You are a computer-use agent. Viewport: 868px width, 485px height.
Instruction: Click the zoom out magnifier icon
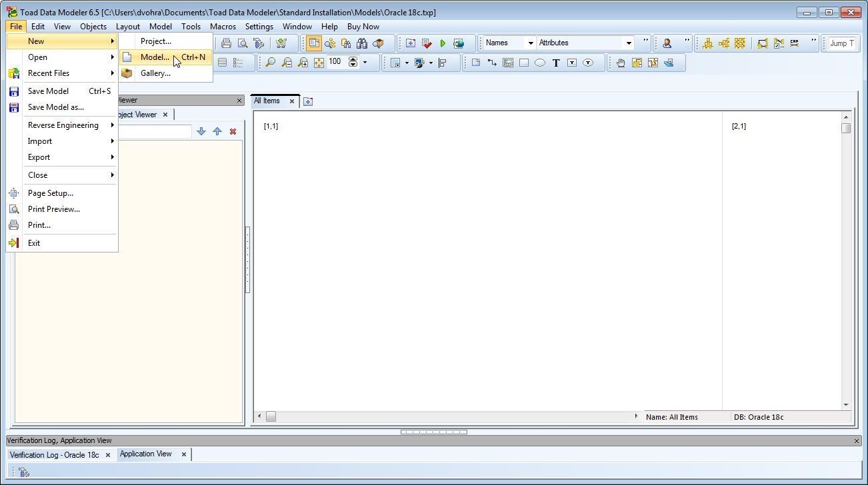(x=287, y=63)
